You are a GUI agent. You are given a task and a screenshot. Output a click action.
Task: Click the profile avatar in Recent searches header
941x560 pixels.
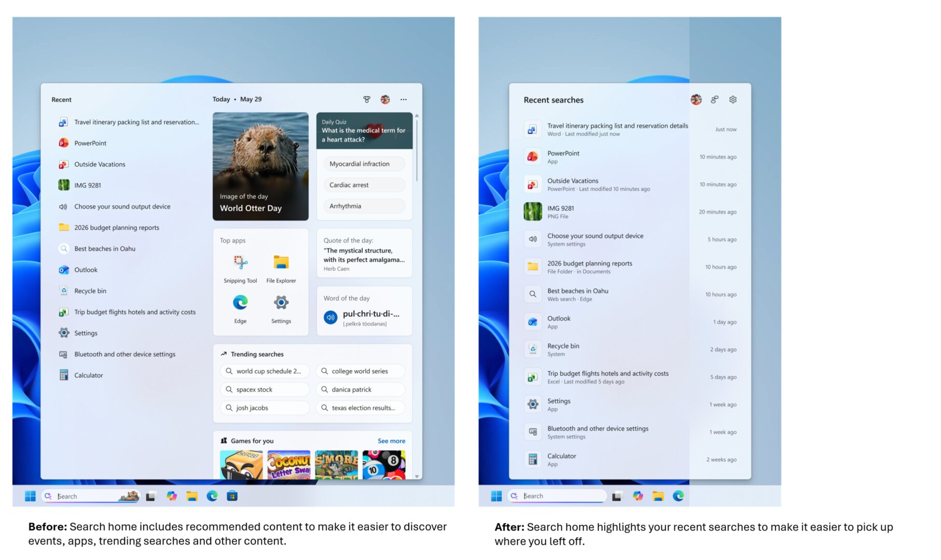coord(696,100)
